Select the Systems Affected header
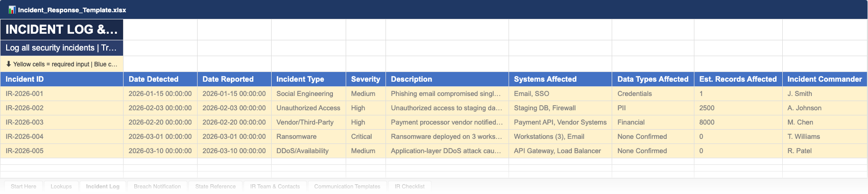Image resolution: width=868 pixels, height=194 pixels. 560,79
